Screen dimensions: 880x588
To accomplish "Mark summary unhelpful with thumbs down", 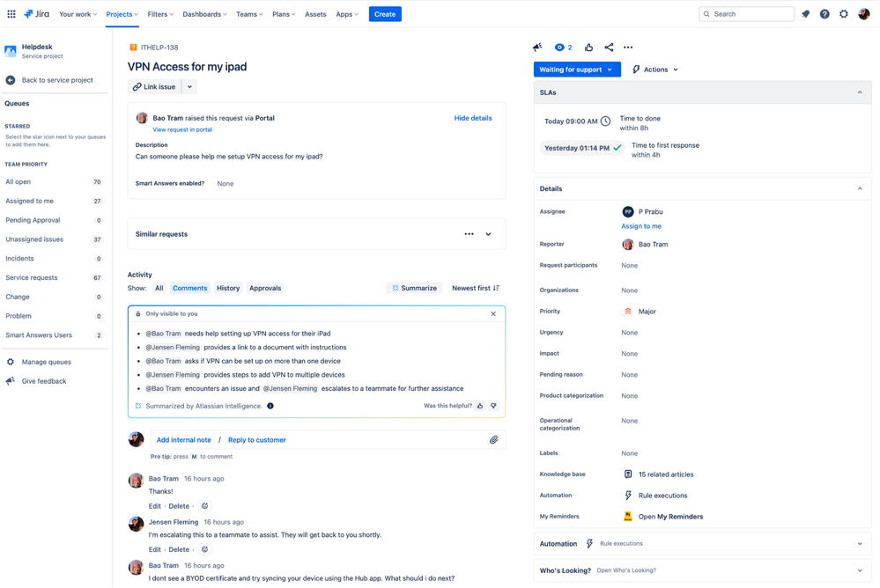I will click(493, 406).
